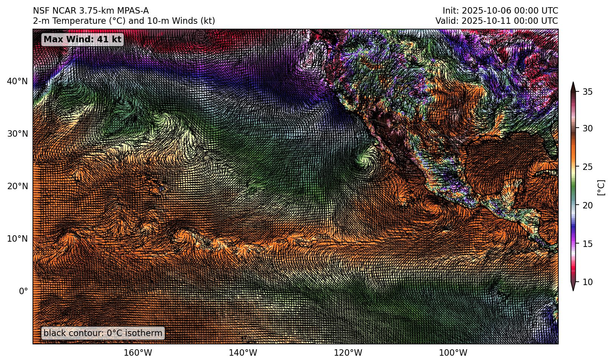Click the 35 tick on the colorbar
The height and width of the screenshot is (364, 612).
[587, 92]
